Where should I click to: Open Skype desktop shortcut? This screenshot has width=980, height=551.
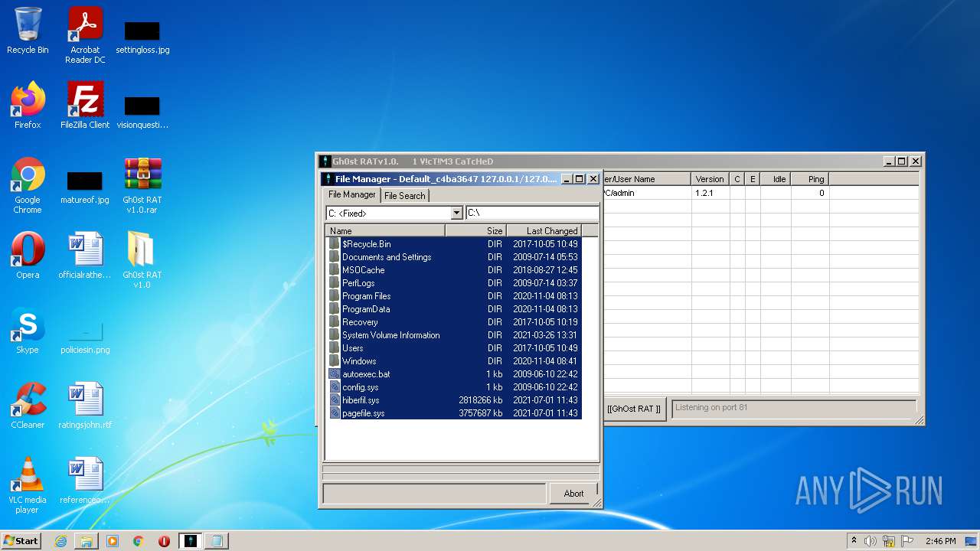(x=28, y=331)
